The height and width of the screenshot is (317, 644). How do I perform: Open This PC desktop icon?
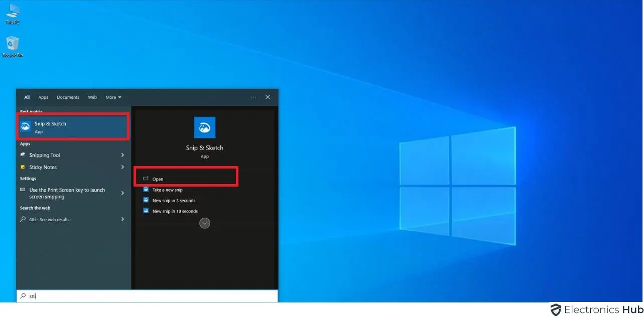(13, 14)
